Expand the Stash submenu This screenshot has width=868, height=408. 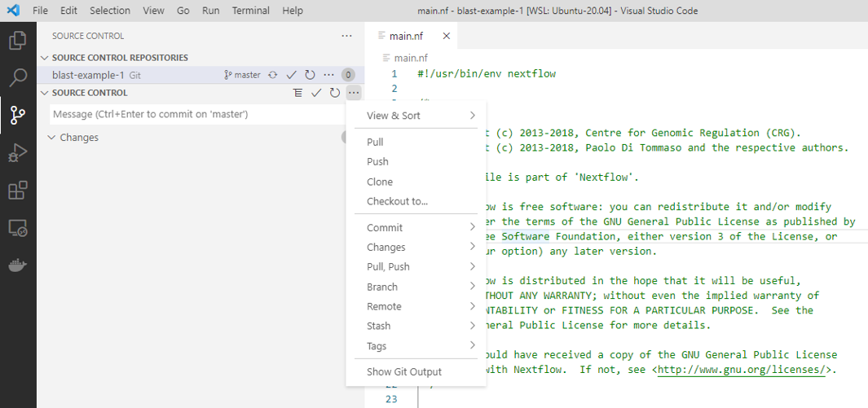416,326
